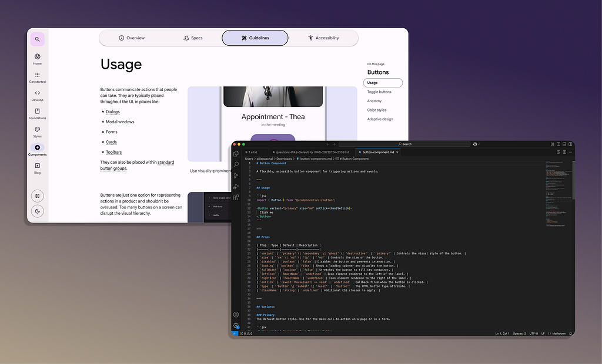
Task: Open the Styles palette icon
Action: (x=37, y=132)
